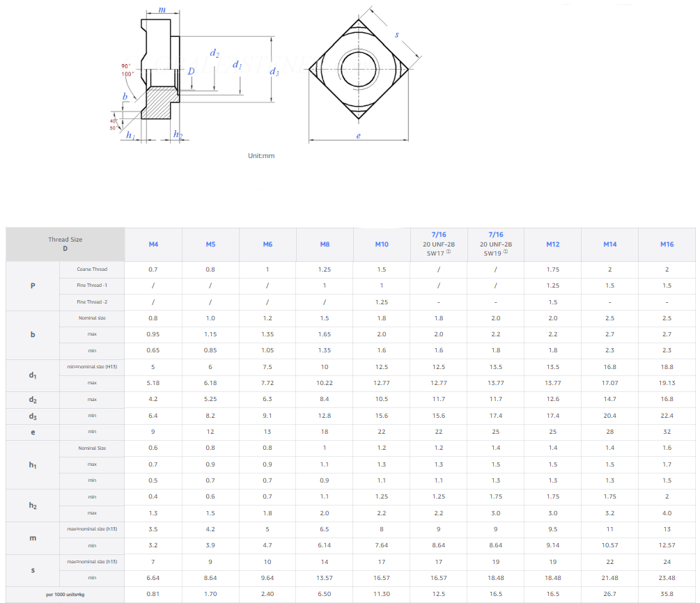700x603 pixels.
Task: Select the M5 thread size header
Action: click(x=210, y=244)
